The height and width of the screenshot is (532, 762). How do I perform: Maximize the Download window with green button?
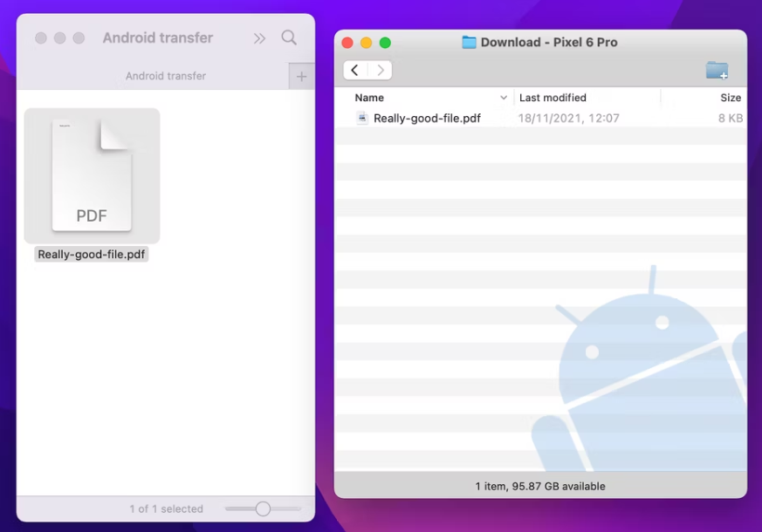385,43
